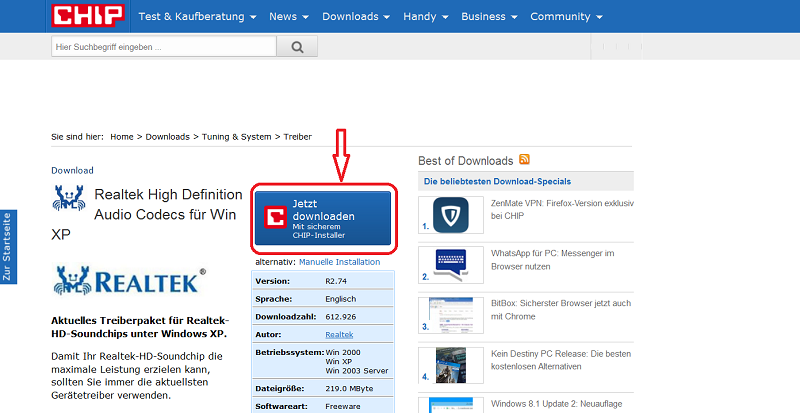Expand the Handy dropdown menu
Viewport: 800px width, 413px height.
pyautogui.click(x=426, y=16)
